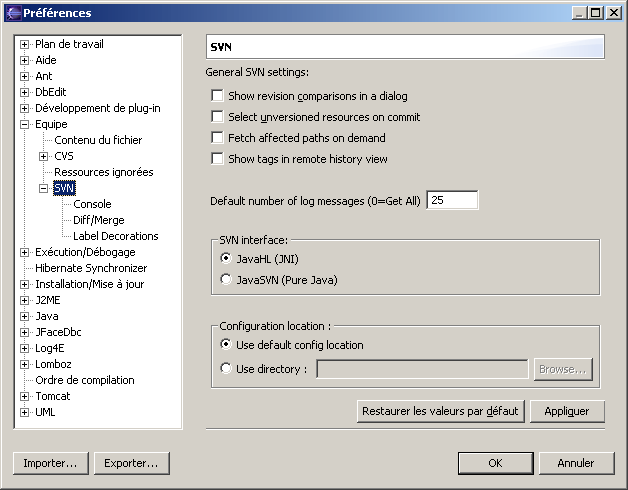Check Select unversioned resources on commit
The image size is (628, 490).
tap(217, 117)
